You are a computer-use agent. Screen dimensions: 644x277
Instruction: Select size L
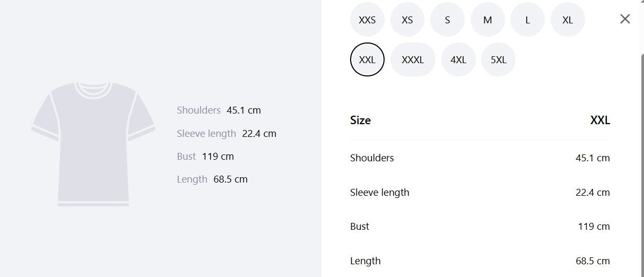pyautogui.click(x=527, y=20)
